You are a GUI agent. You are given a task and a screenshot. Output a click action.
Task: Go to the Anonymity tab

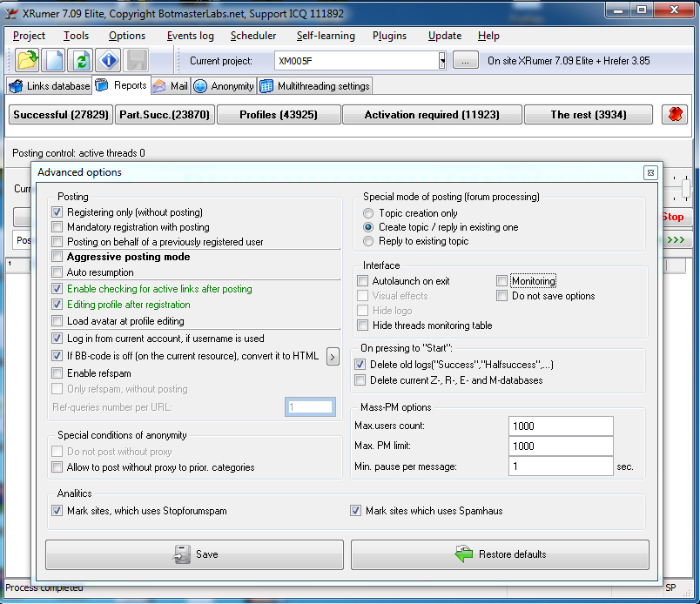[224, 85]
